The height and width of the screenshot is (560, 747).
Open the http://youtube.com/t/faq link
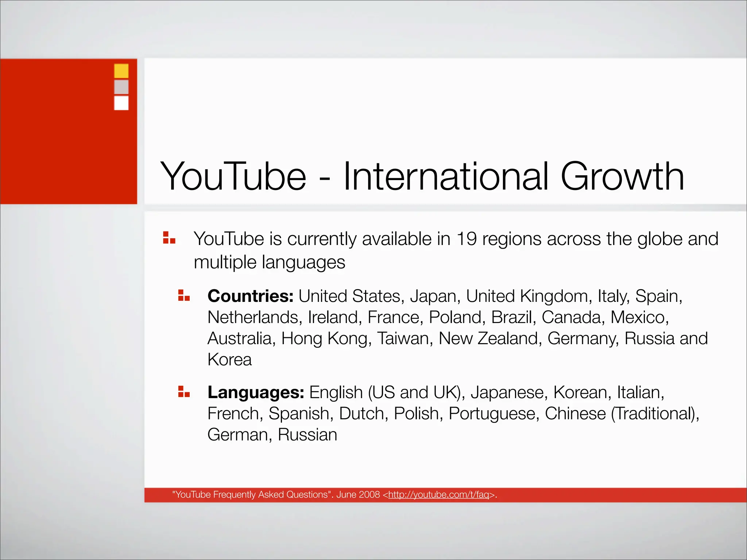438,495
